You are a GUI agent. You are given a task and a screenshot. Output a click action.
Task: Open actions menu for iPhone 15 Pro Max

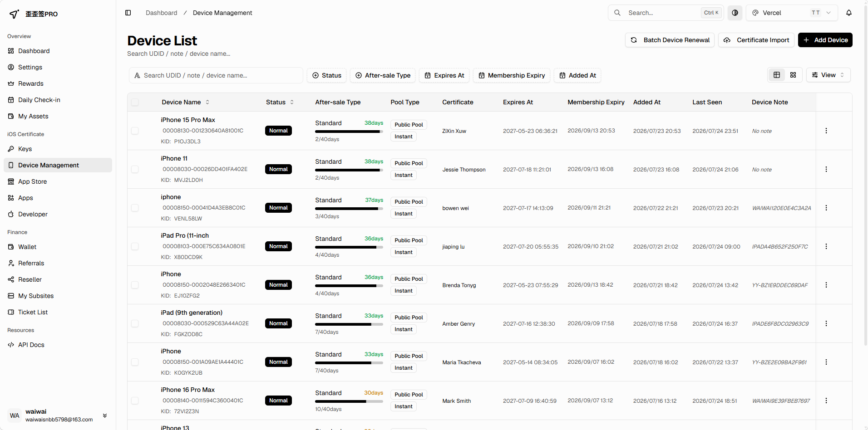(826, 131)
